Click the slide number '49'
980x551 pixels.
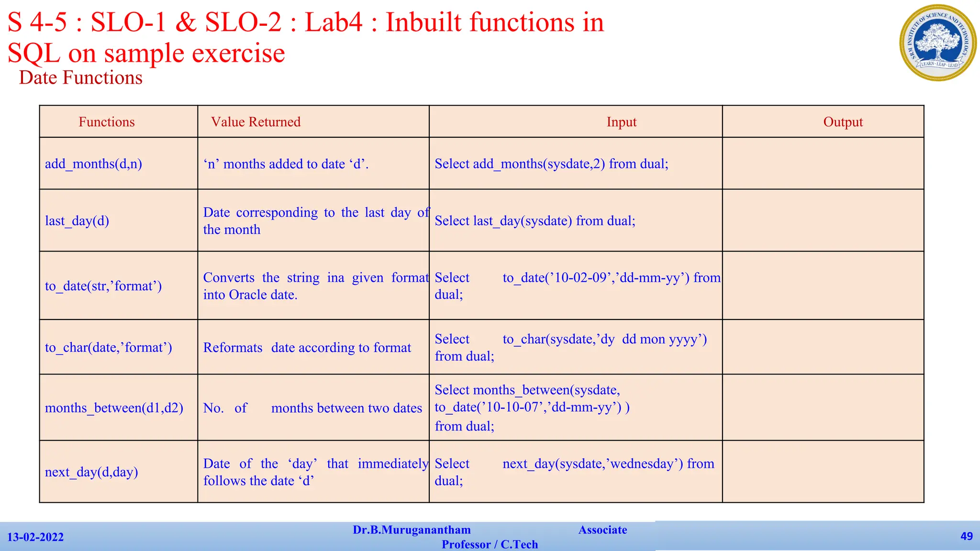coord(967,536)
